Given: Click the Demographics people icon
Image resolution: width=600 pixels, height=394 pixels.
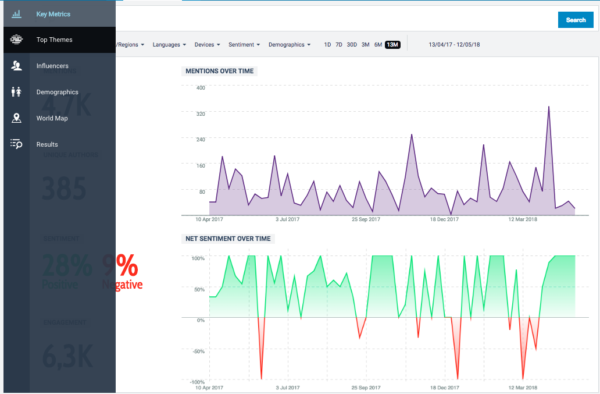Looking at the screenshot, I should tap(16, 92).
